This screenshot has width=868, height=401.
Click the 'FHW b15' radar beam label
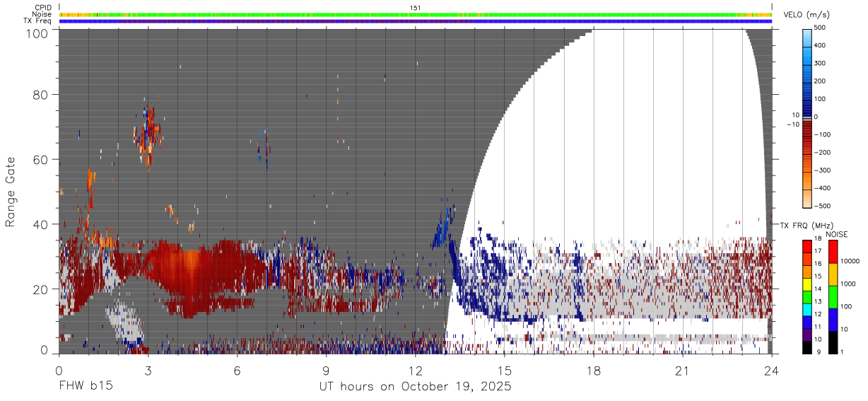click(x=86, y=387)
